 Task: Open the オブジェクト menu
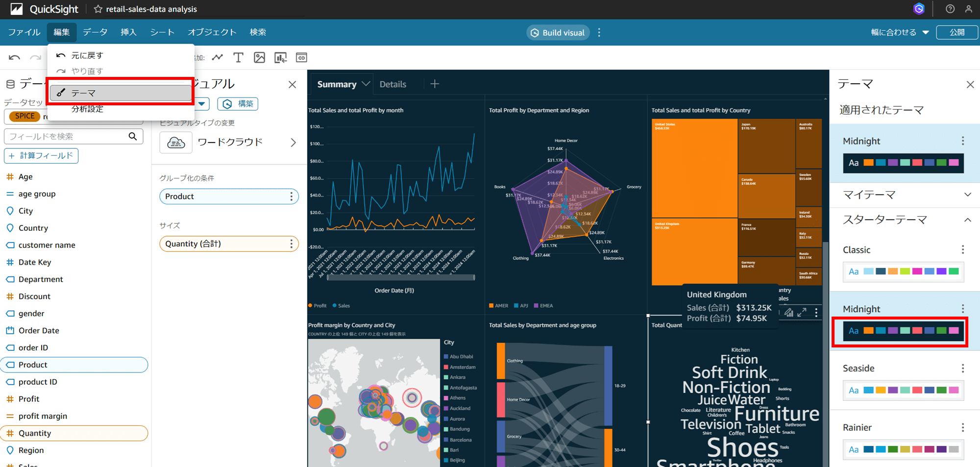click(212, 32)
